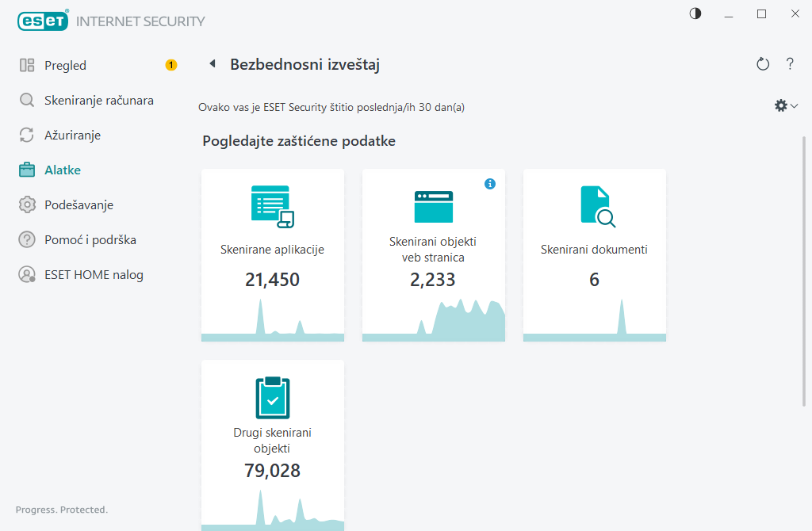
Task: Open ESET HOME nalog page
Action: pos(94,275)
